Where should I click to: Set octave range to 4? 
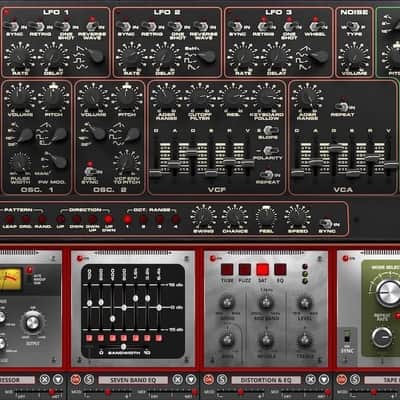176,219
